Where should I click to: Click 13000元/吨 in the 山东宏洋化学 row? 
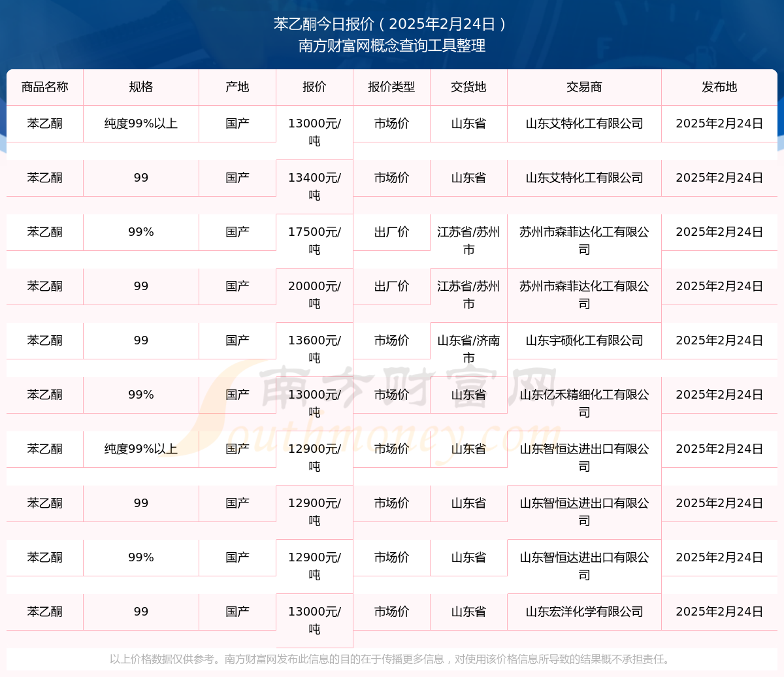pos(314,620)
